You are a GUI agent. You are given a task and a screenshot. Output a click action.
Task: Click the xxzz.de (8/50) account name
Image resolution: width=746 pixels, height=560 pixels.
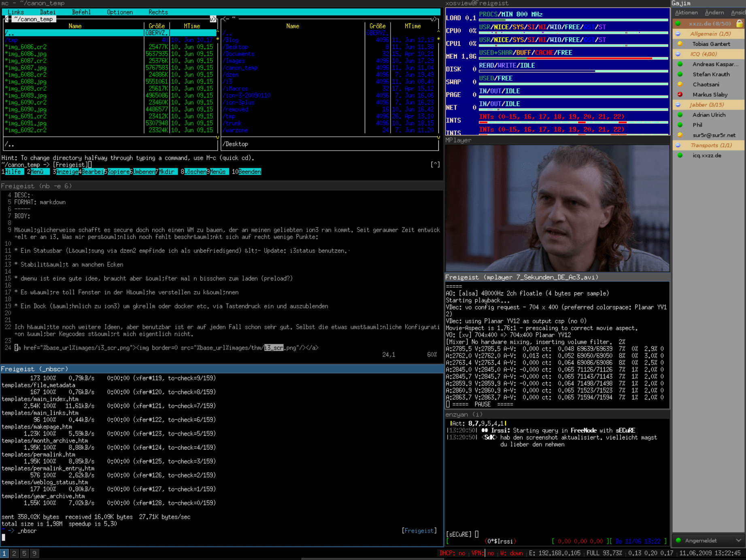click(710, 23)
